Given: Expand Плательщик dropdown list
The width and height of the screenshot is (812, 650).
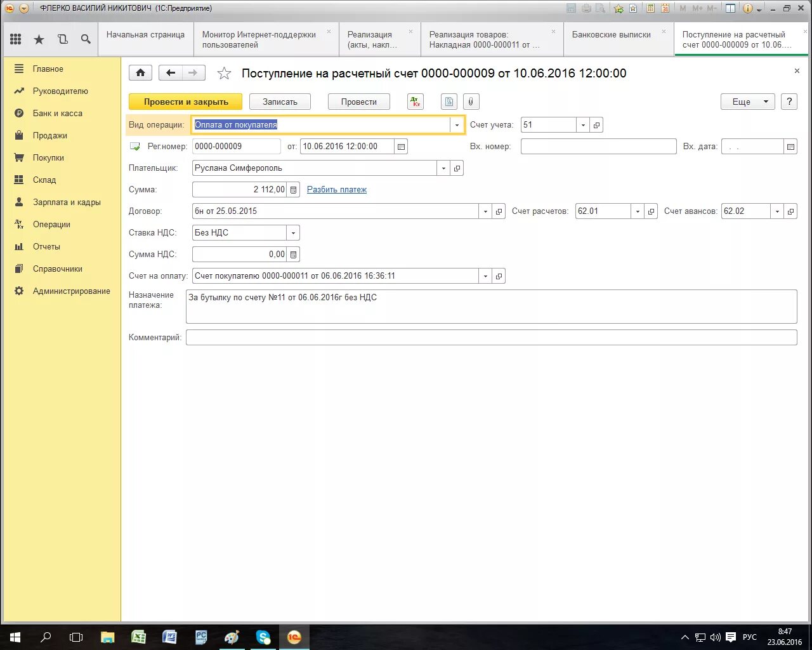Looking at the screenshot, I should (x=443, y=168).
